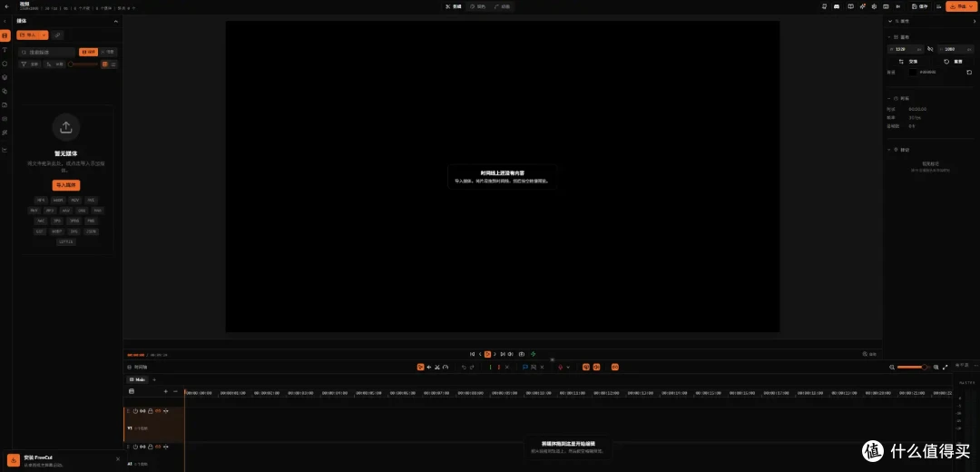
Task: Add a blue flag marker
Action: (525, 367)
